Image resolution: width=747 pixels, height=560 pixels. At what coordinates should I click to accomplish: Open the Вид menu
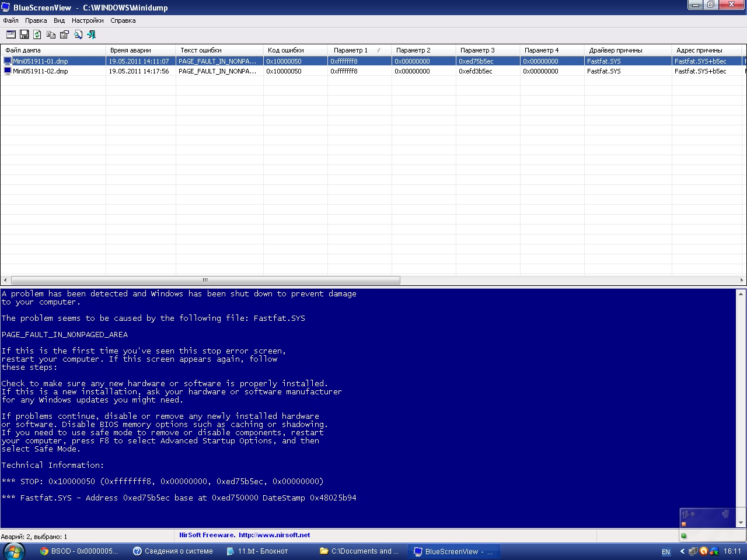click(x=60, y=20)
